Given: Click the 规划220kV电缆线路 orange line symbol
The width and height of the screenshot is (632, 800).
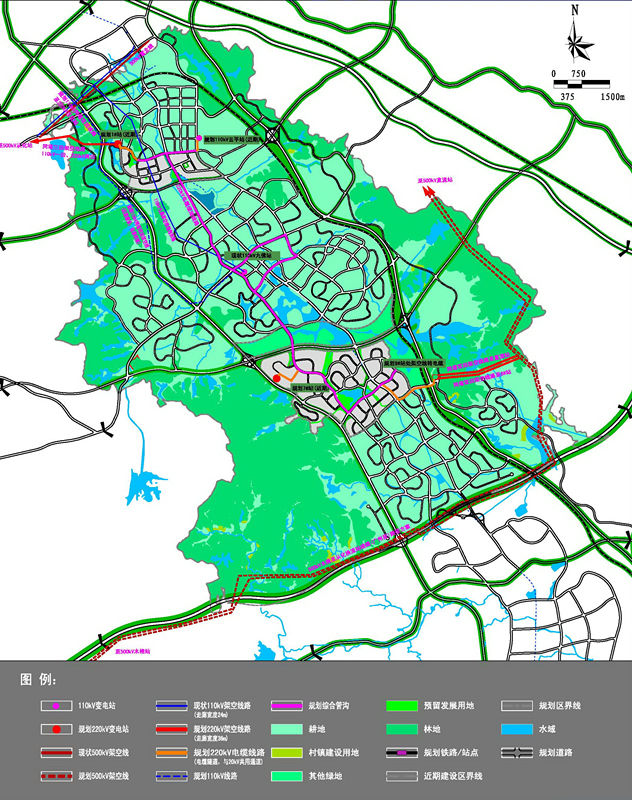Looking at the screenshot, I should point(171,752).
